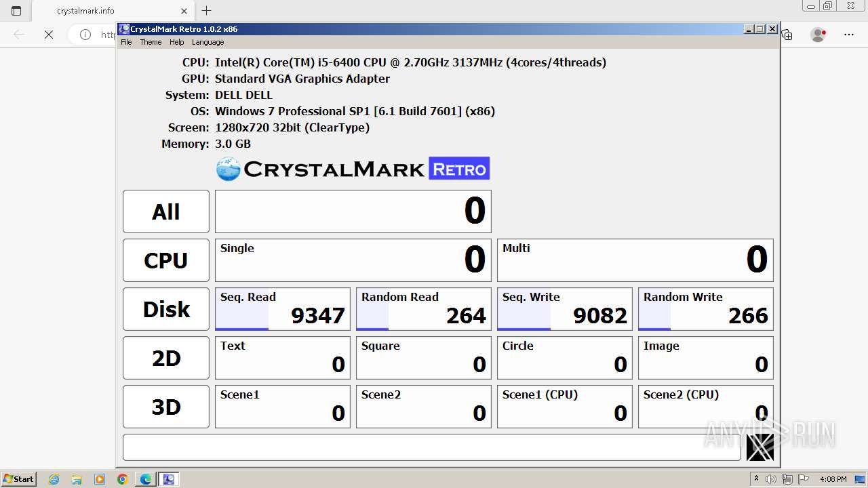This screenshot has width=868, height=488.
Task: Open Edge collections icon
Action: point(787,35)
